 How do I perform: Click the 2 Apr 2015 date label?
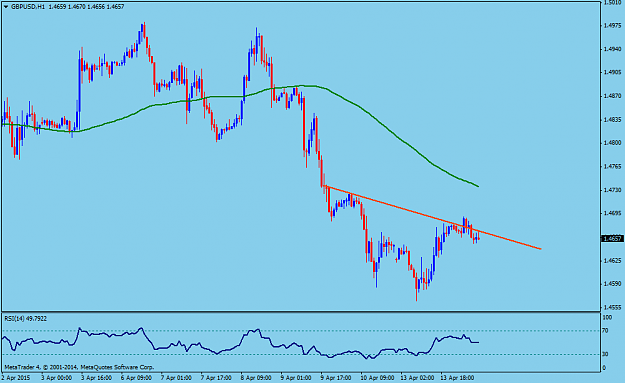(x=16, y=378)
